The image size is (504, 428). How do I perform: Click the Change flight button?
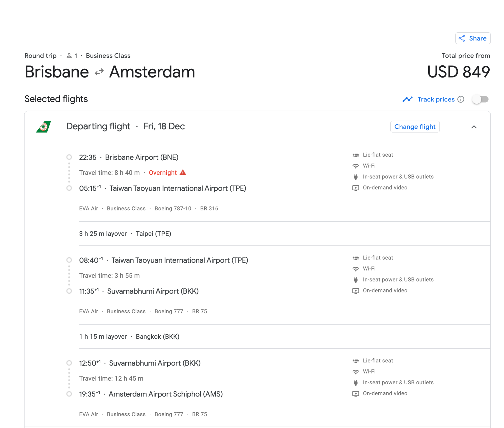tap(414, 127)
